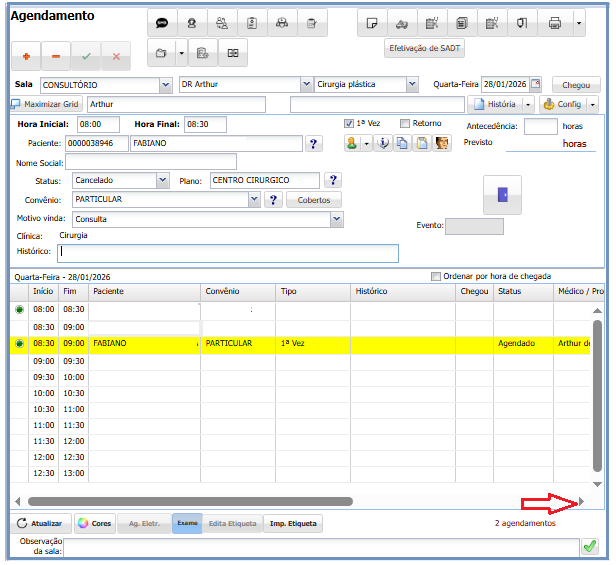The image size is (616, 565).
Task: Expand the Sala CONSULTÓRIO dropdown
Action: click(165, 85)
